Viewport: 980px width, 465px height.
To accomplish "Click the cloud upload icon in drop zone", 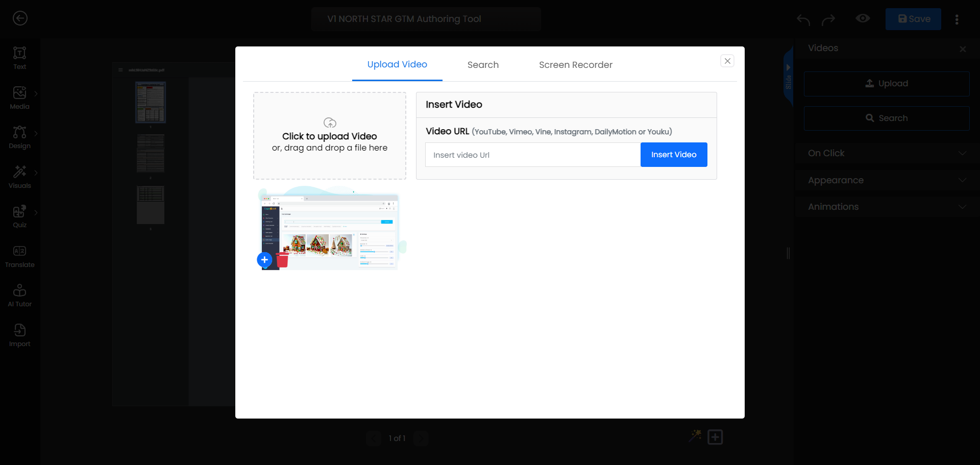I will coord(330,123).
